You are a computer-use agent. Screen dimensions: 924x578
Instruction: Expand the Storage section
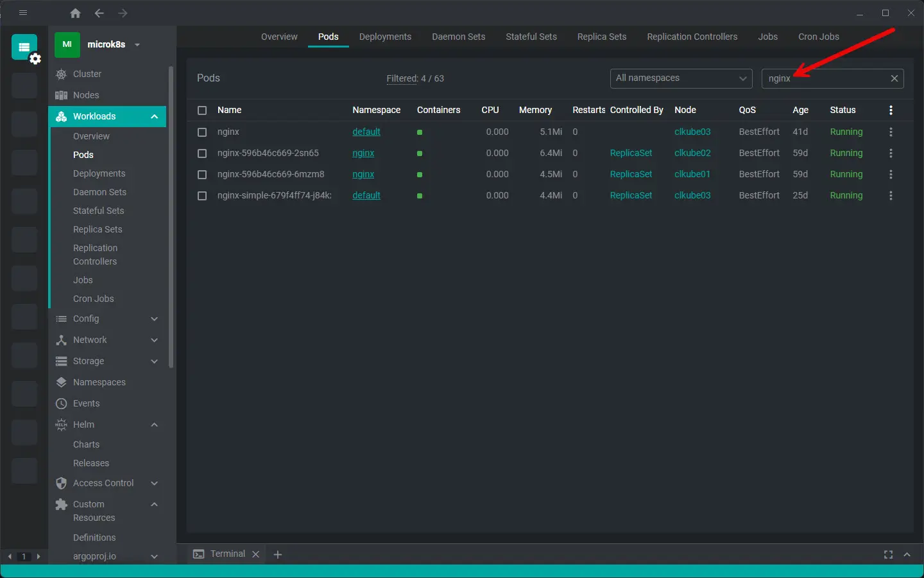click(155, 361)
